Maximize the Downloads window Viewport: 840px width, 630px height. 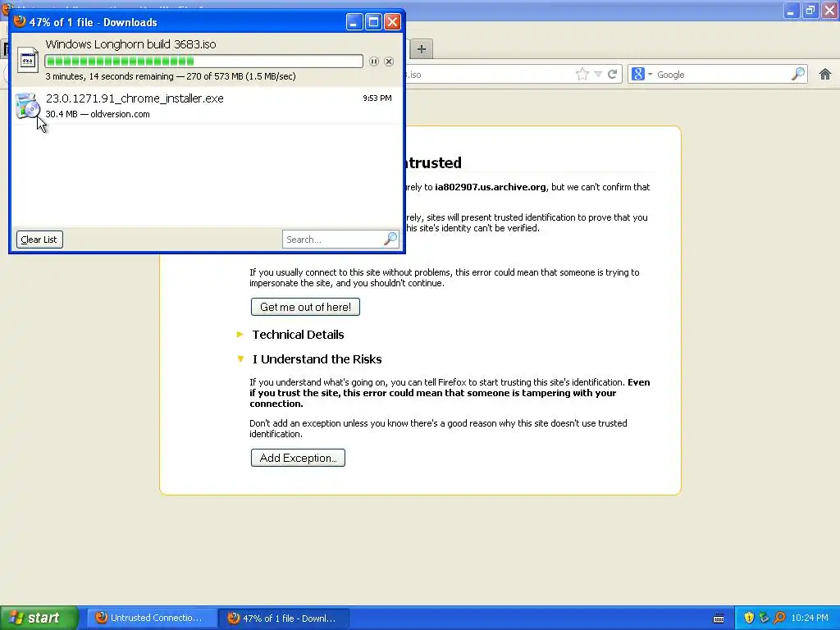click(x=373, y=22)
